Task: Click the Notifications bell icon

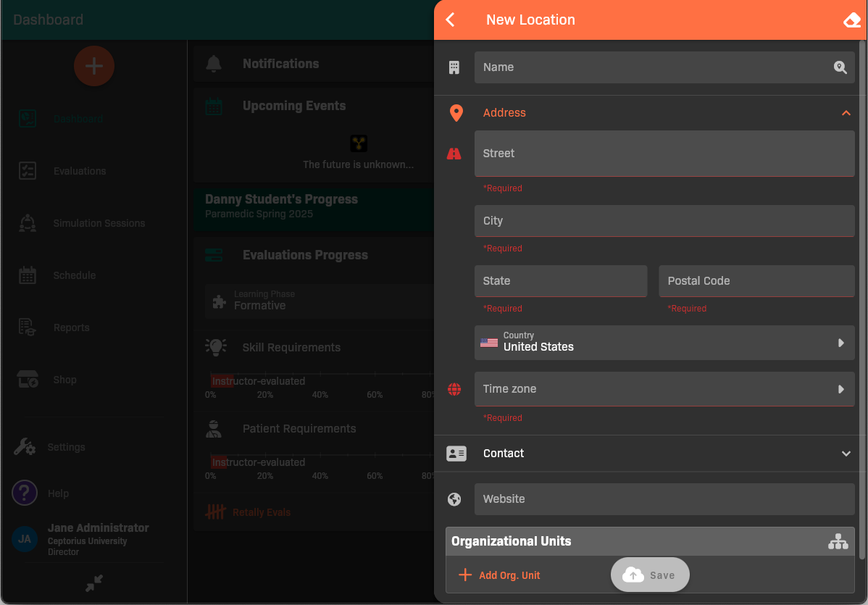Action: coord(214,64)
